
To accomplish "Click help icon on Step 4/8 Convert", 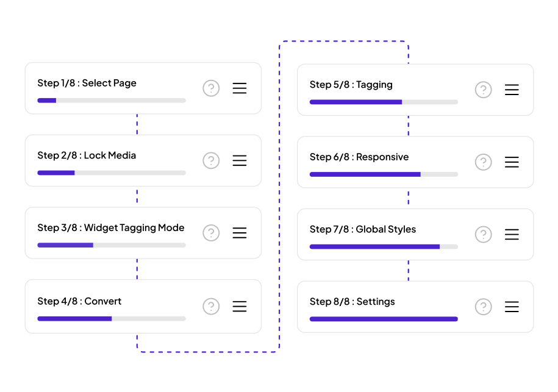I will point(211,306).
